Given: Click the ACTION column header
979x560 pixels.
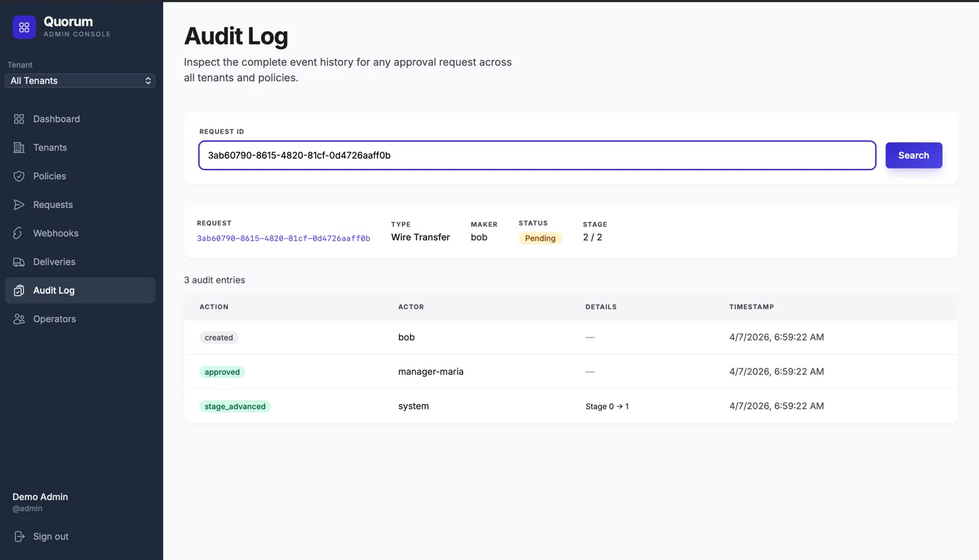Looking at the screenshot, I should 214,307.
